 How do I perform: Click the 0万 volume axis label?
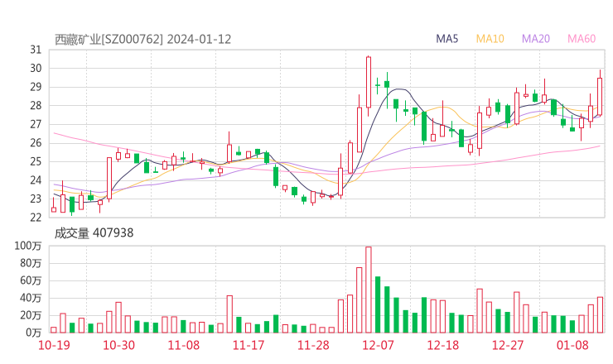pos(33,333)
